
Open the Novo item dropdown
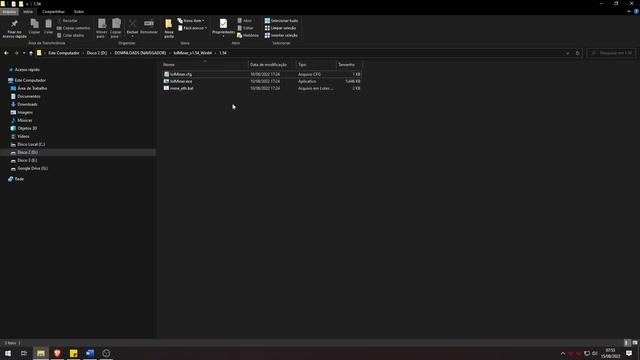(191, 20)
